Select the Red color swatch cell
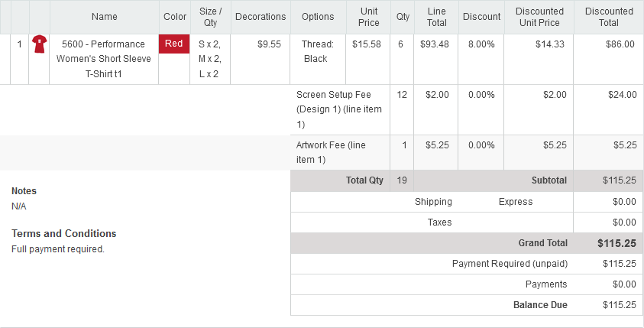644x328 pixels. point(174,44)
